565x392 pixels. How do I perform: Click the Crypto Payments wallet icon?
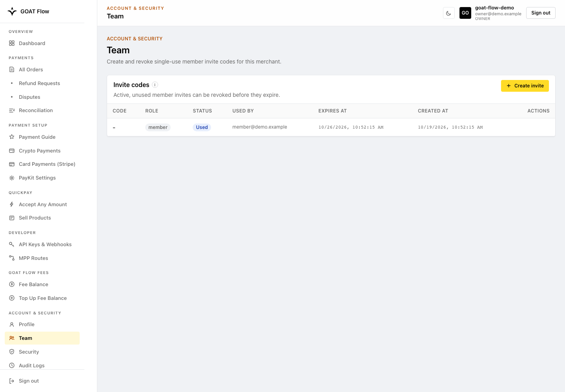coord(12,151)
